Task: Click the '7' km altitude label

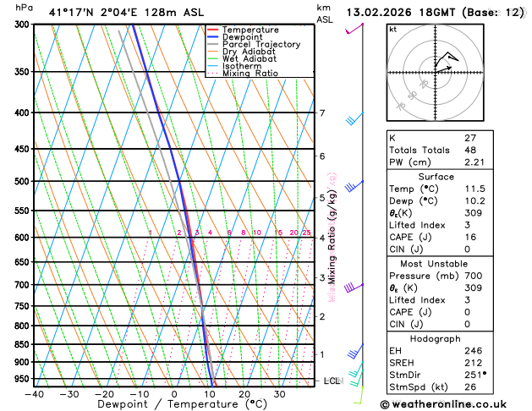Action: 322,113
